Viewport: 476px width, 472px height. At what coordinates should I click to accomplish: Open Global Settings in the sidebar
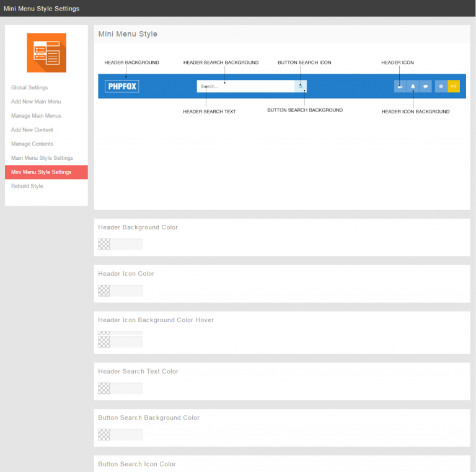(x=30, y=87)
